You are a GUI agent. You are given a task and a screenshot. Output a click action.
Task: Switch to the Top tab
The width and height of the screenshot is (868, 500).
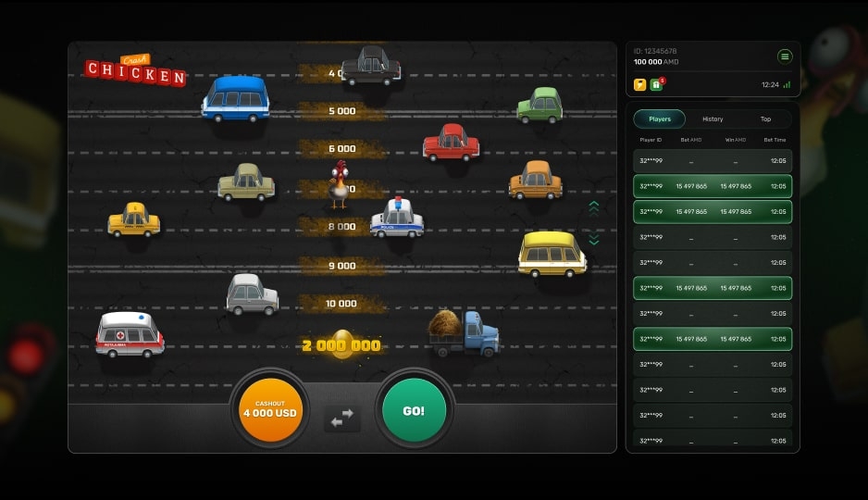(x=765, y=119)
